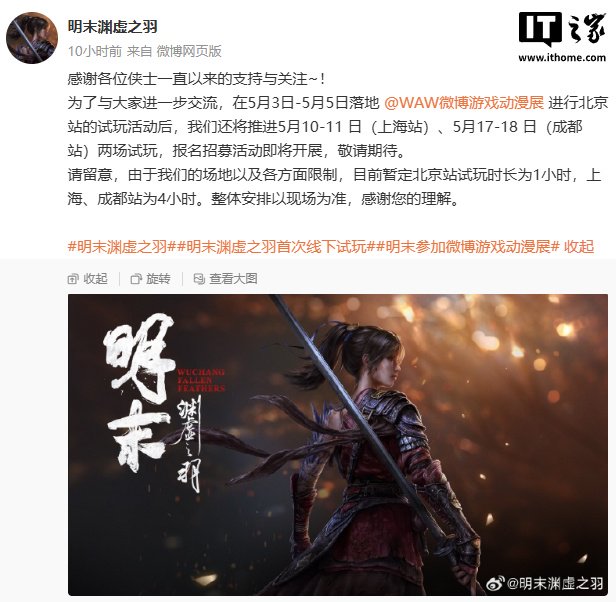Click the 收起 collapse icon above the image
Image resolution: width=616 pixels, height=602 pixels.
(73, 279)
